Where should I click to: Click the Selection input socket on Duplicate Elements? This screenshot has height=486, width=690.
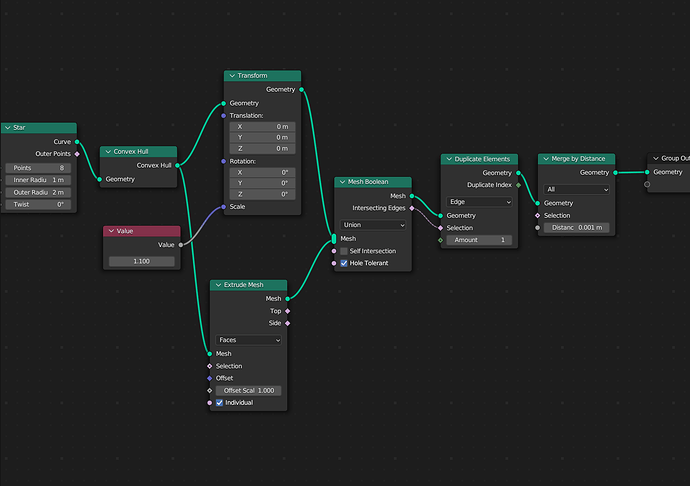[440, 228]
